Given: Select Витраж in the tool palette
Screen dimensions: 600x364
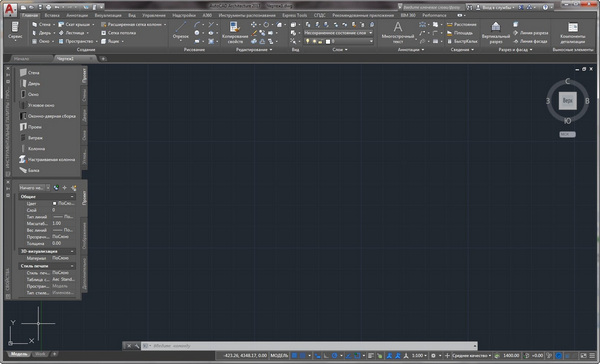Looking at the screenshot, I should 31,138.
